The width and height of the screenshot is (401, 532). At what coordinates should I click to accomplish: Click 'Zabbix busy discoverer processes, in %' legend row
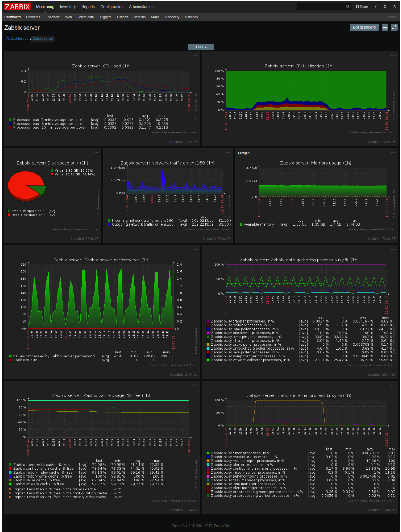coord(300,333)
